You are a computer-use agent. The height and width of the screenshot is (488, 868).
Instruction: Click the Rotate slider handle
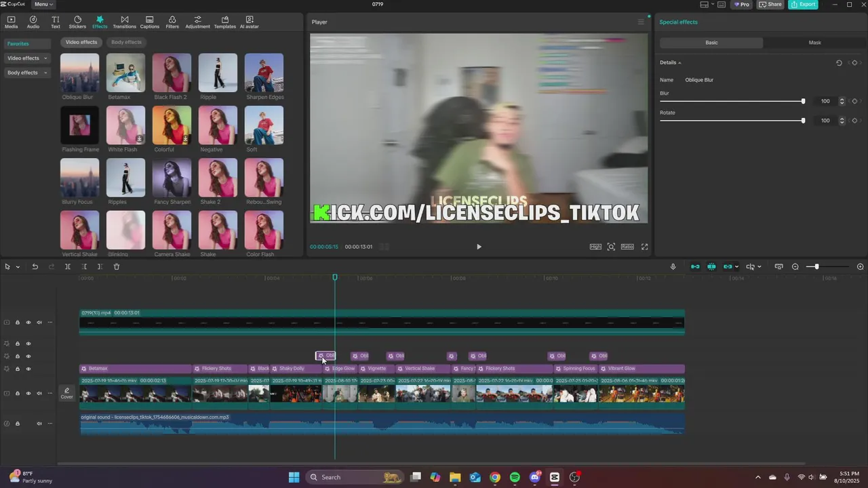click(803, 121)
